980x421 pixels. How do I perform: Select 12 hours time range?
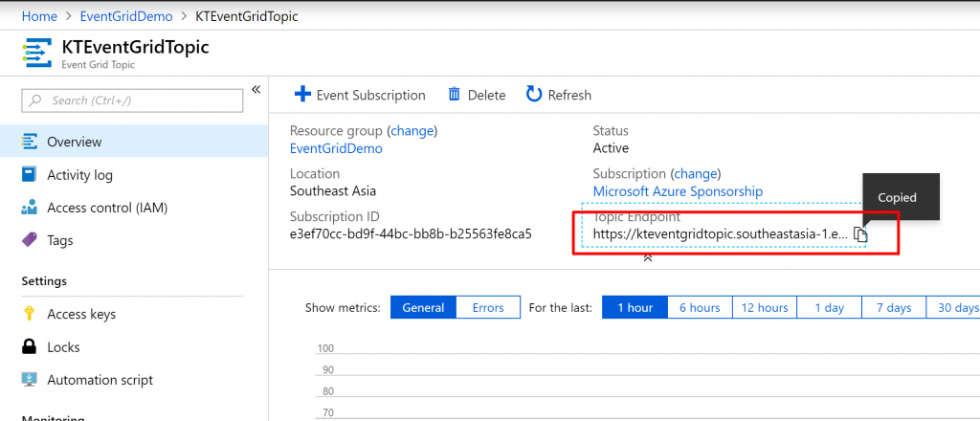(765, 307)
